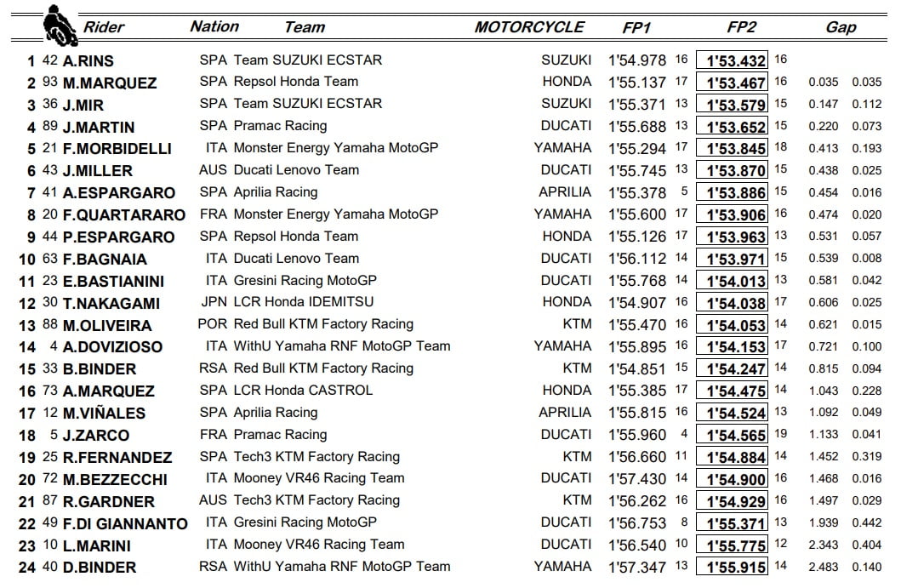901x588 pixels.
Task: Click A.RINS boxed FP2 time 1'53.432
Action: pos(732,60)
